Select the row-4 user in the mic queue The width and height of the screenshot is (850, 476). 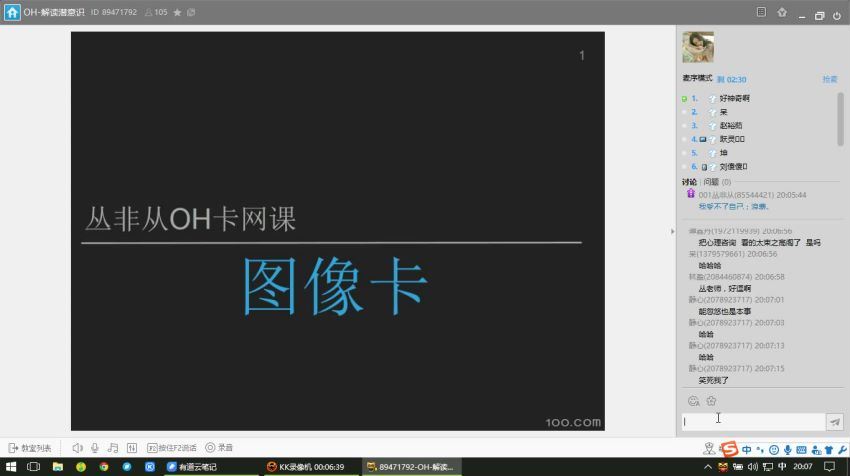[x=732, y=139]
